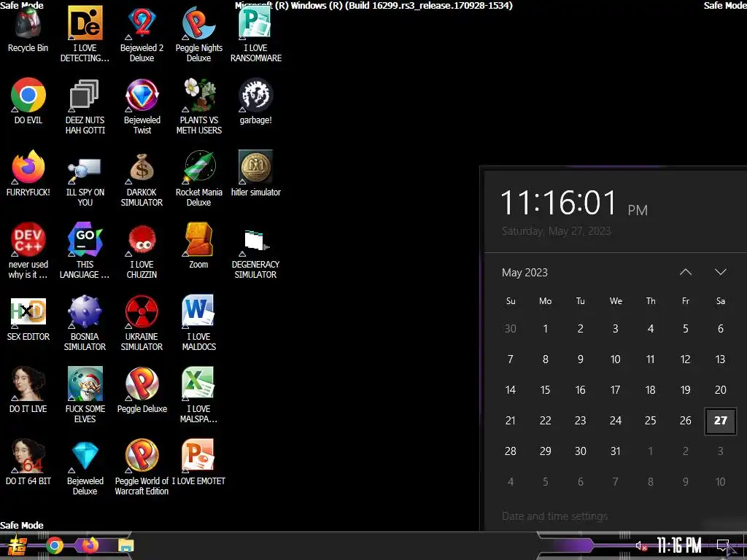
Task: Select the Firefox desktop shortcut icon
Action: pyautogui.click(x=28, y=167)
